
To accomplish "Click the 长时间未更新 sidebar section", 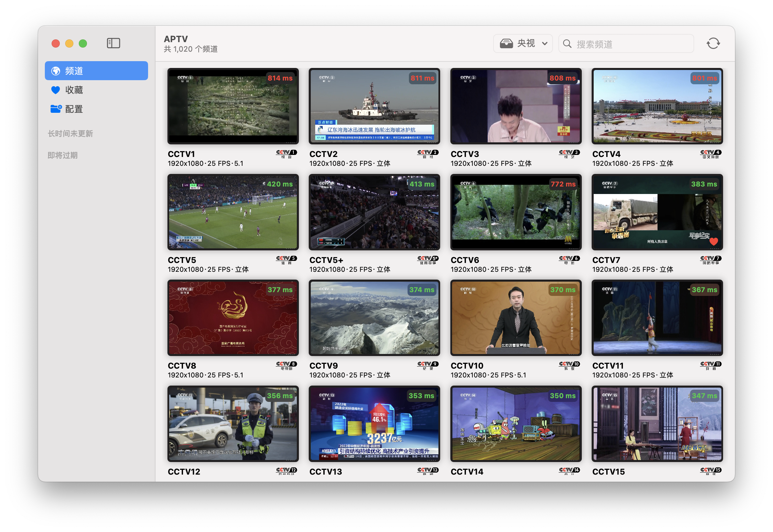I will point(70,134).
